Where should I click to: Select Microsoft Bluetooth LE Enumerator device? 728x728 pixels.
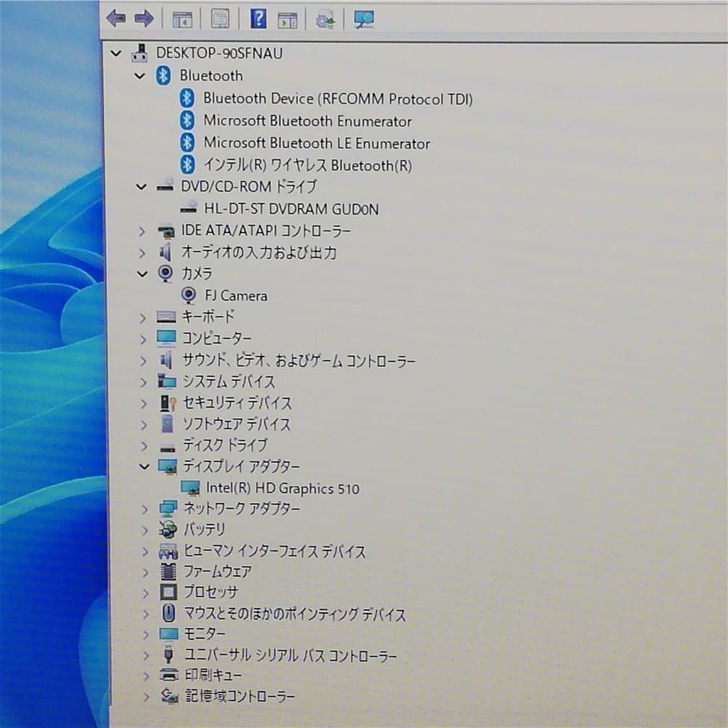tap(317, 143)
